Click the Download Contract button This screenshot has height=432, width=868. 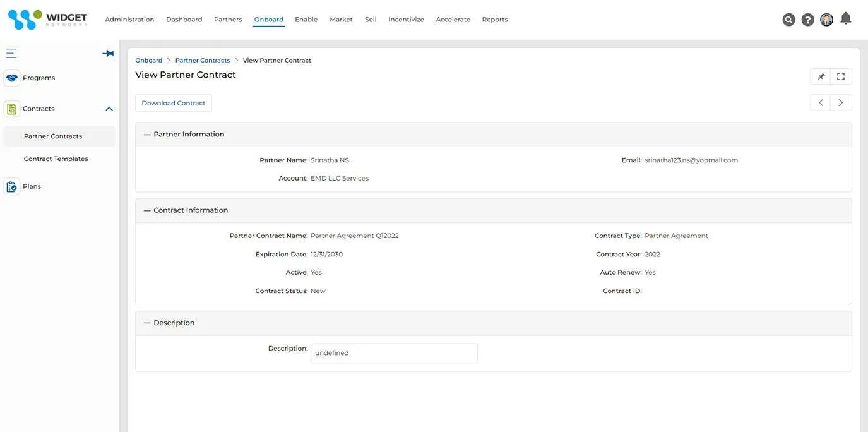(x=174, y=103)
